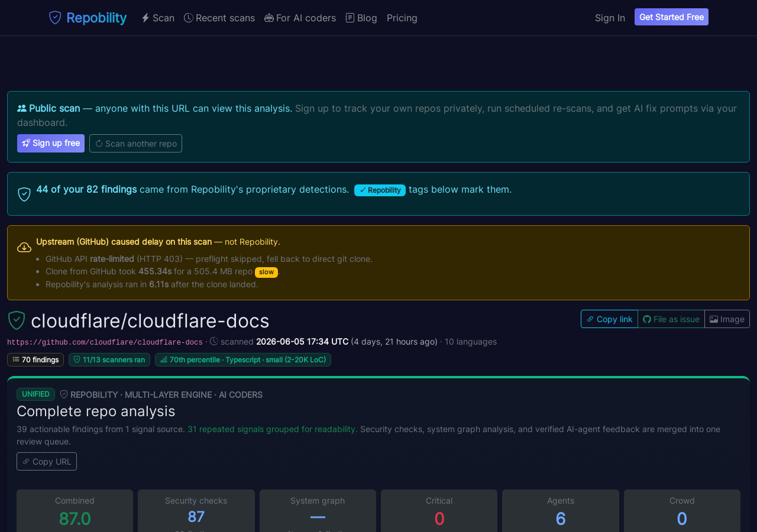
Task: Click the shield icon beside 44 of 82 findings
Action: pyautogui.click(x=24, y=194)
